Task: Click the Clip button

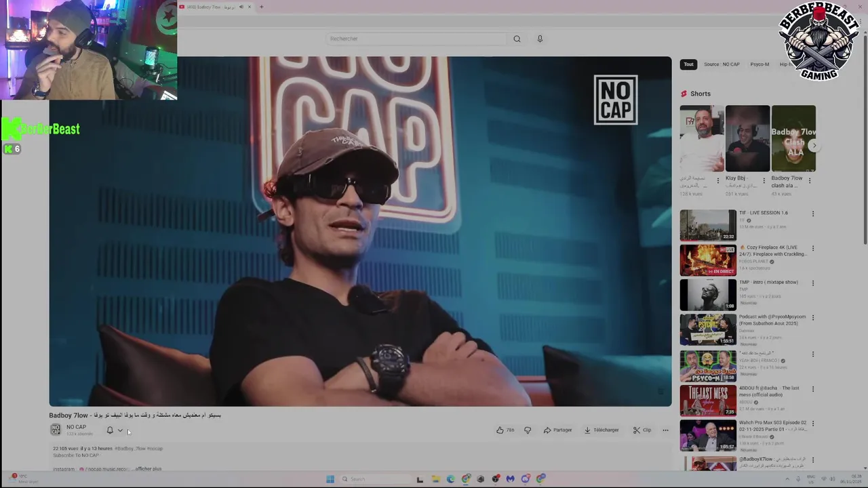Action: click(642, 430)
